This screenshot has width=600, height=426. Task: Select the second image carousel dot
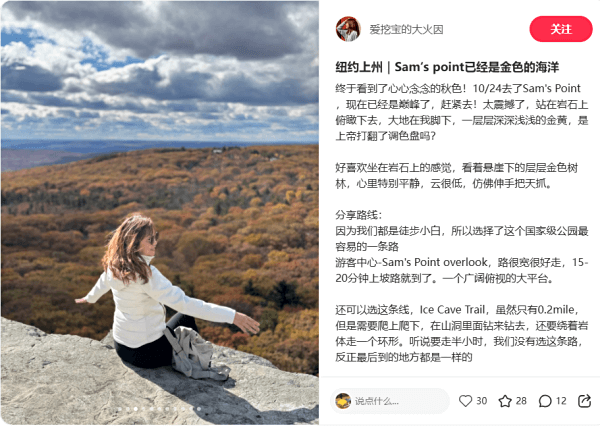click(x=128, y=409)
